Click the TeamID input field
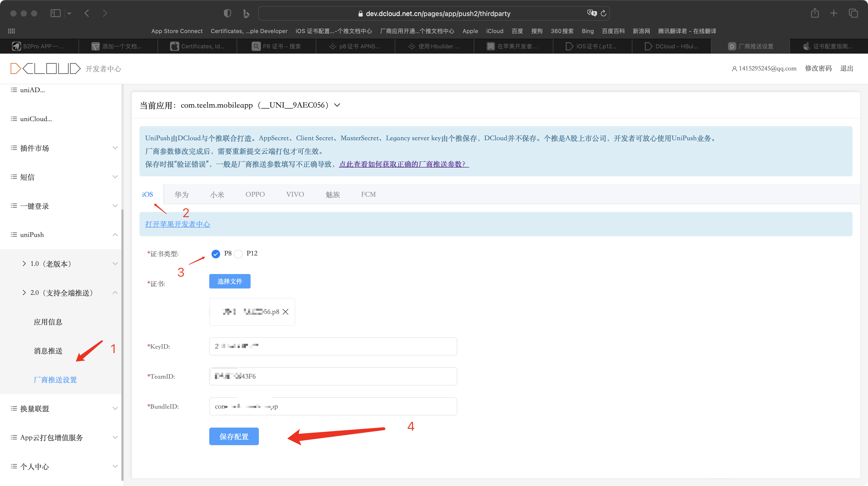This screenshot has height=486, width=868. 333,376
